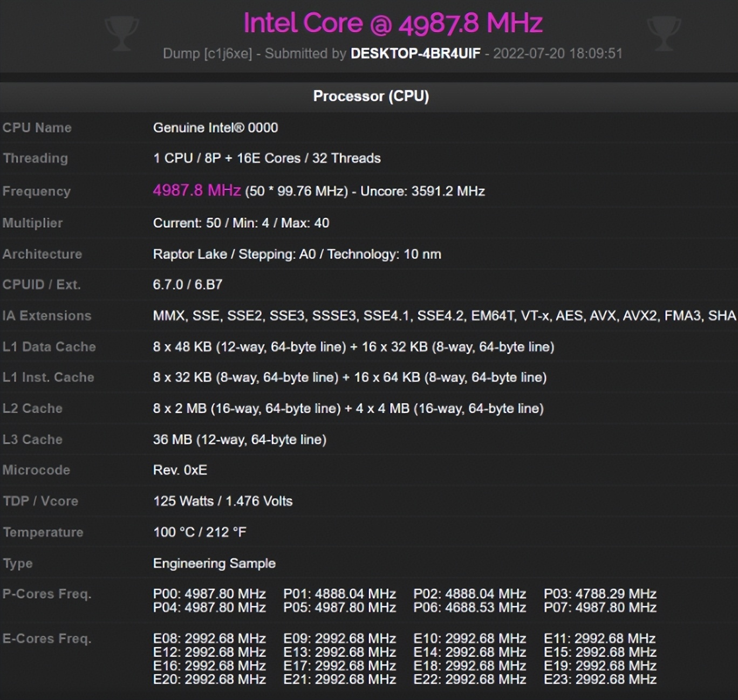Click the 125 Watts / 1.476 Volts value
738x700 pixels.
222,501
